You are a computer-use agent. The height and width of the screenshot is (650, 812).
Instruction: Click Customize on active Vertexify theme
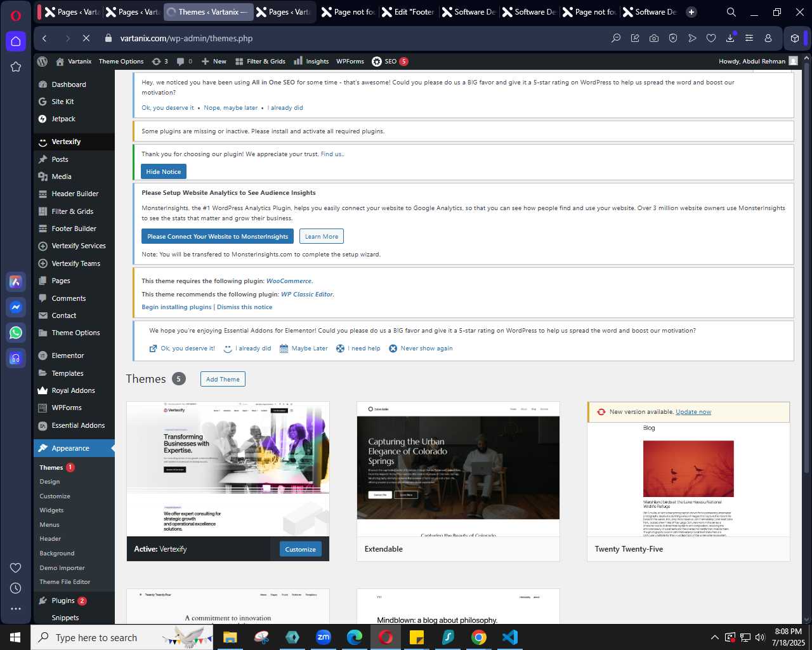point(301,549)
